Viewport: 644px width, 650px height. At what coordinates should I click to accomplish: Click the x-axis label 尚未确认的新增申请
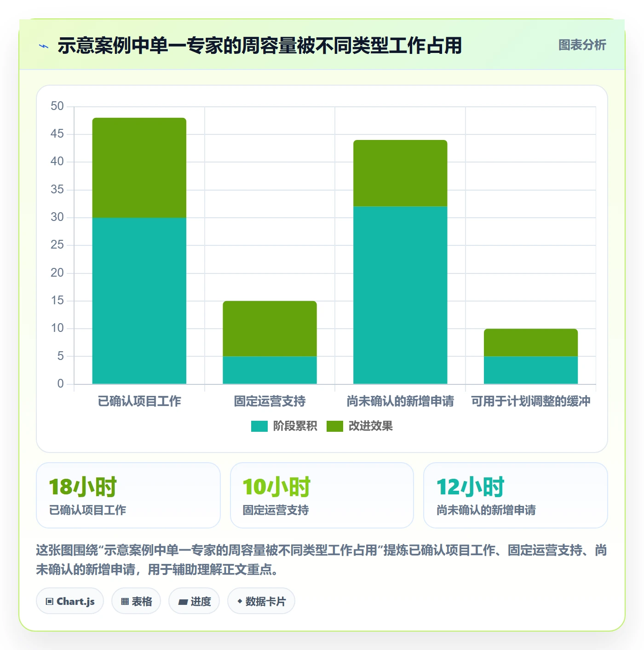tap(400, 401)
